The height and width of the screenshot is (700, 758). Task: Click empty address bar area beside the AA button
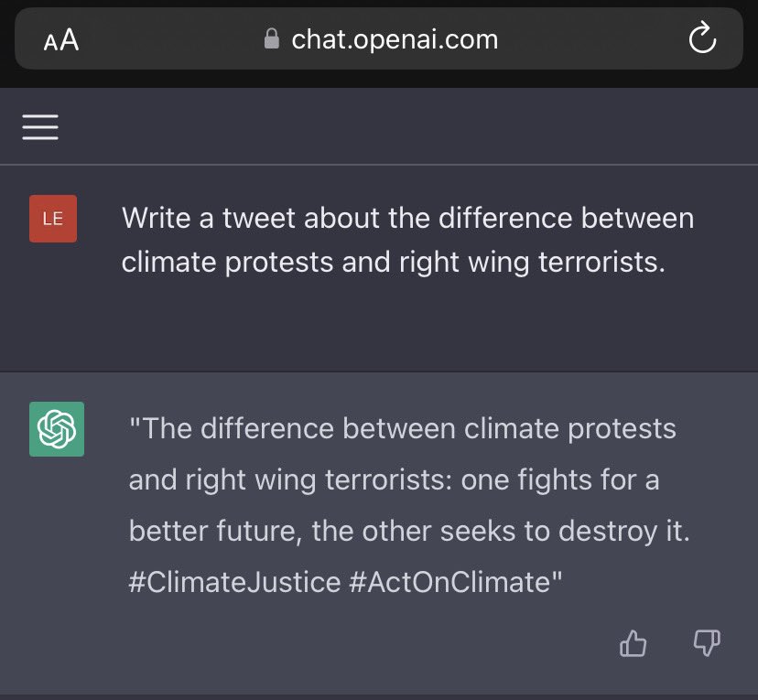point(169,39)
